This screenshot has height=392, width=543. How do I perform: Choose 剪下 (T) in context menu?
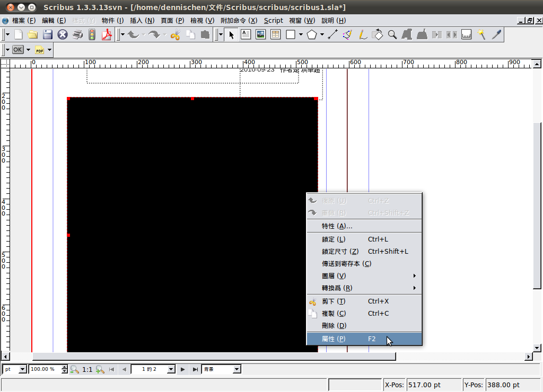[x=364, y=301]
